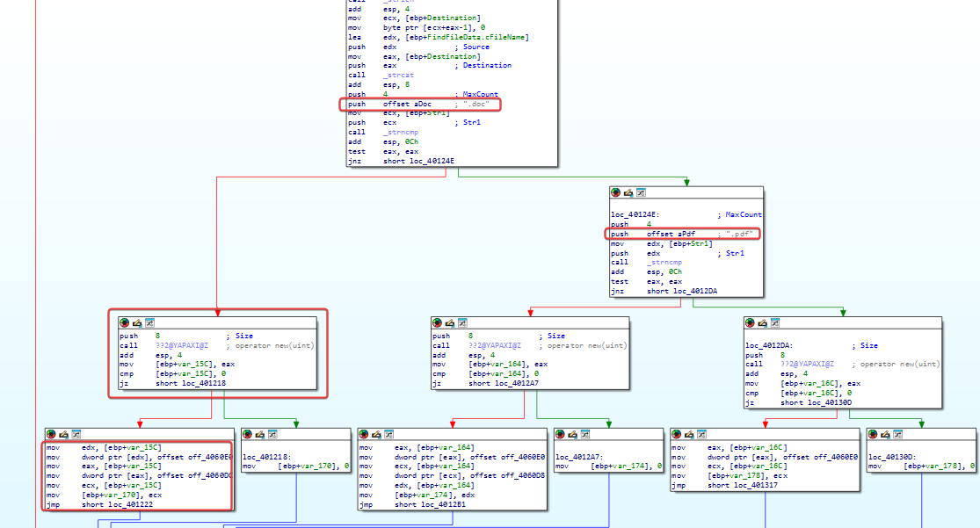This screenshot has height=528, width=980.
Task: Set color of block ending jz short loc_4012A7
Action: (x=437, y=323)
